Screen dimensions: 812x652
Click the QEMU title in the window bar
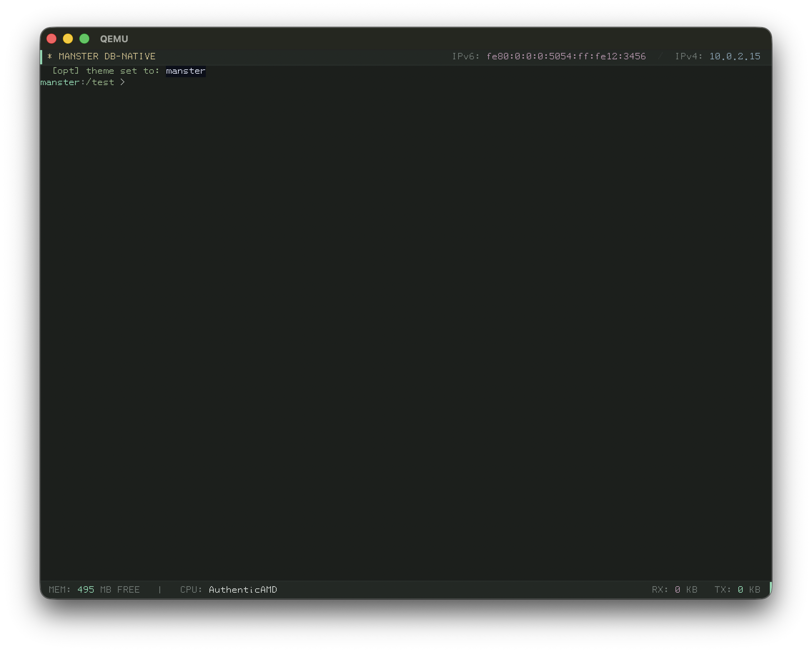pos(114,39)
